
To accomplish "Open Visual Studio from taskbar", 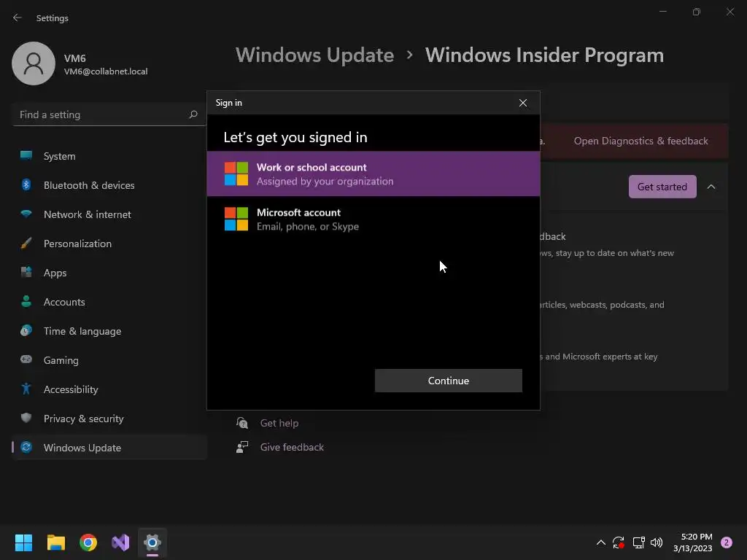I will tap(120, 542).
